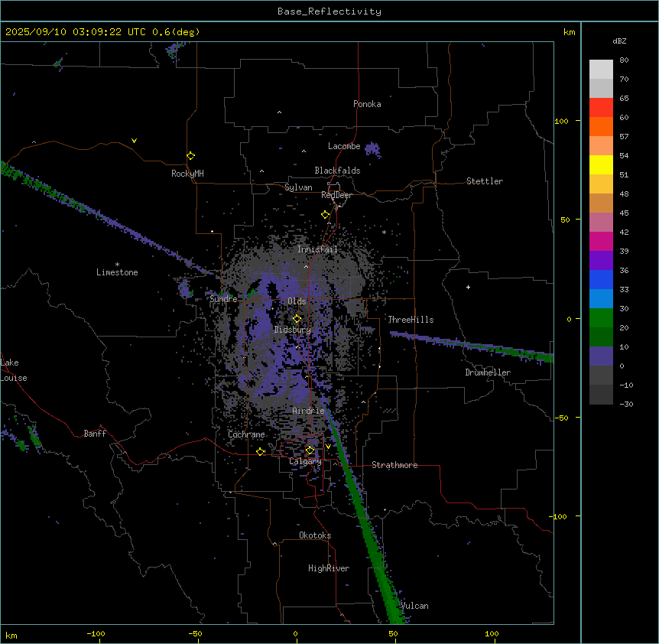Click the Airdrie city label

pyautogui.click(x=309, y=411)
